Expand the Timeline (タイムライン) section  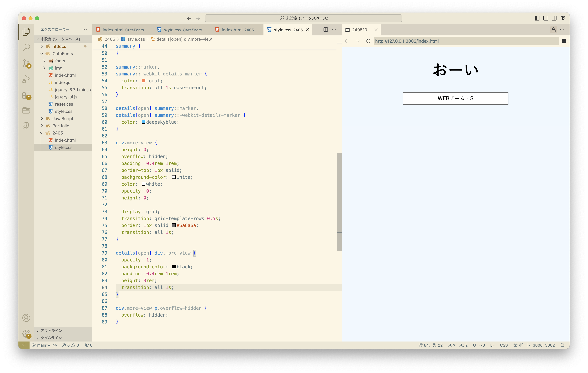point(63,338)
